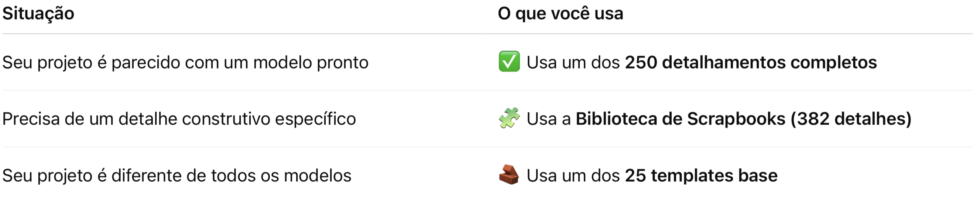Select 'Seu projeto é diferente de todos os modelos'

[x=177, y=175]
